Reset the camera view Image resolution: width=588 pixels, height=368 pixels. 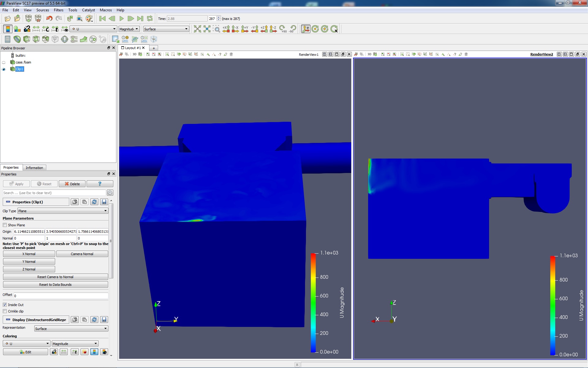(x=197, y=29)
